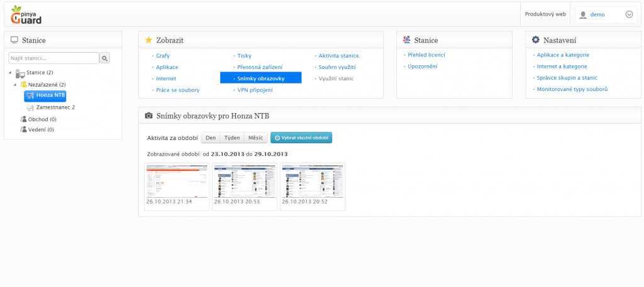Open Aktivita stanice view
The image size is (644, 287).
coord(338,56)
